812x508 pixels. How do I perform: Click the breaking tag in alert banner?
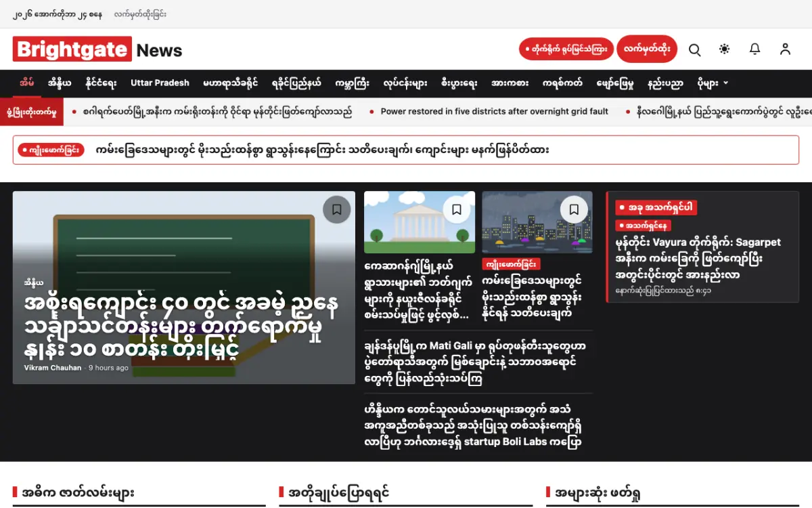(x=51, y=150)
